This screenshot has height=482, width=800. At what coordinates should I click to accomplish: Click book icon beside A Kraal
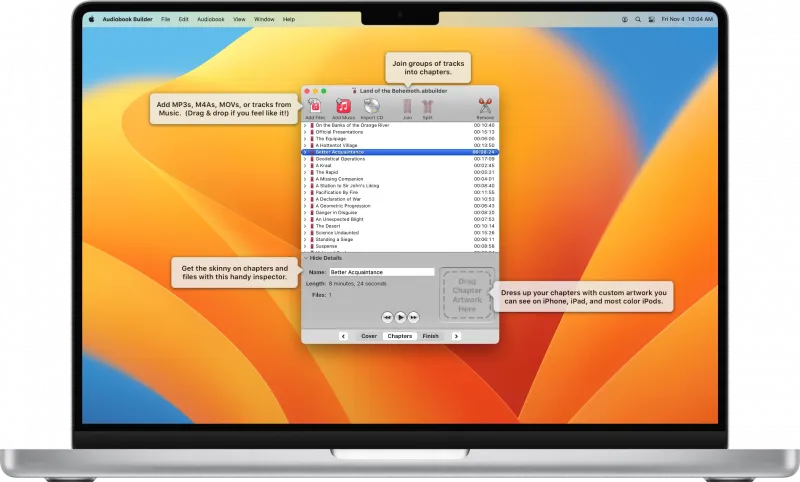[x=312, y=165]
